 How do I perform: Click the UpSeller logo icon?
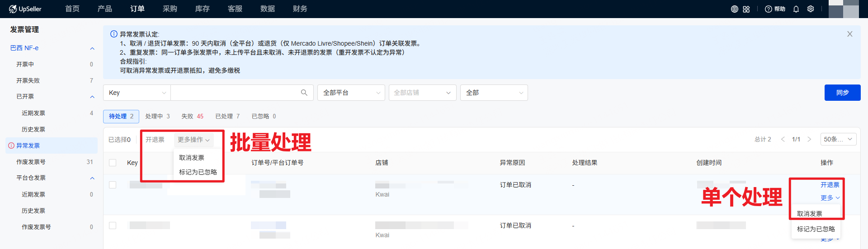tap(13, 9)
